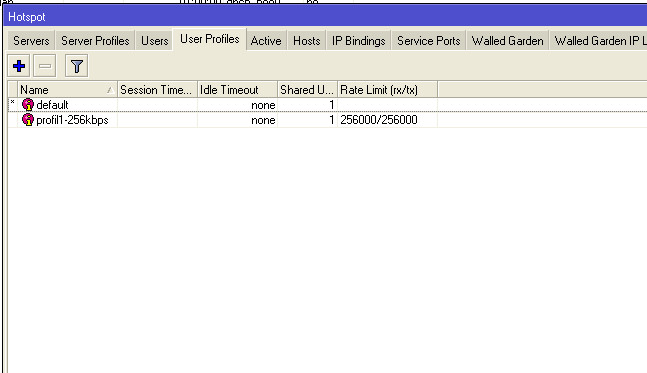Image resolution: width=647 pixels, height=373 pixels.
Task: Click idle timeout none in profil1-256kbps row
Action: [x=263, y=120]
